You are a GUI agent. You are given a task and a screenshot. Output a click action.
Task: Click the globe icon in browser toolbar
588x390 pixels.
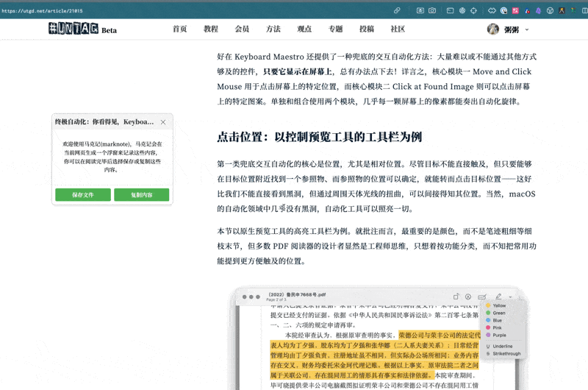pos(462,10)
